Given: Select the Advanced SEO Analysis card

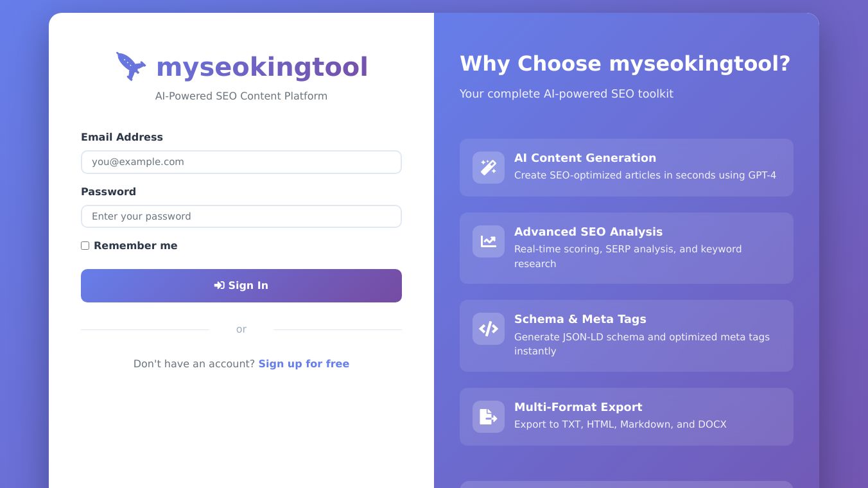Looking at the screenshot, I should pyautogui.click(x=627, y=248).
